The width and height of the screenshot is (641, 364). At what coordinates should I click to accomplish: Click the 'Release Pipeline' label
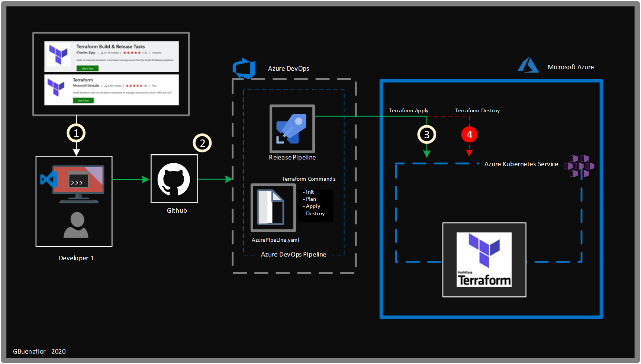point(292,157)
